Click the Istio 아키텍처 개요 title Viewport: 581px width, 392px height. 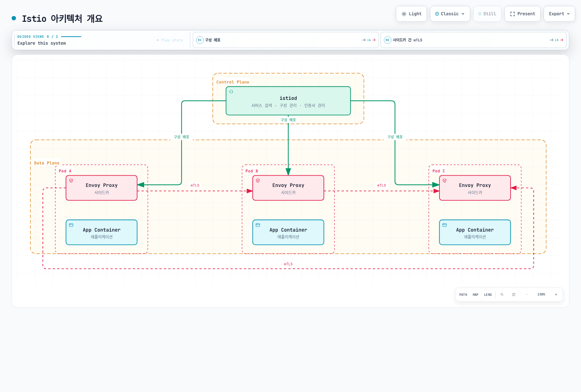(62, 19)
